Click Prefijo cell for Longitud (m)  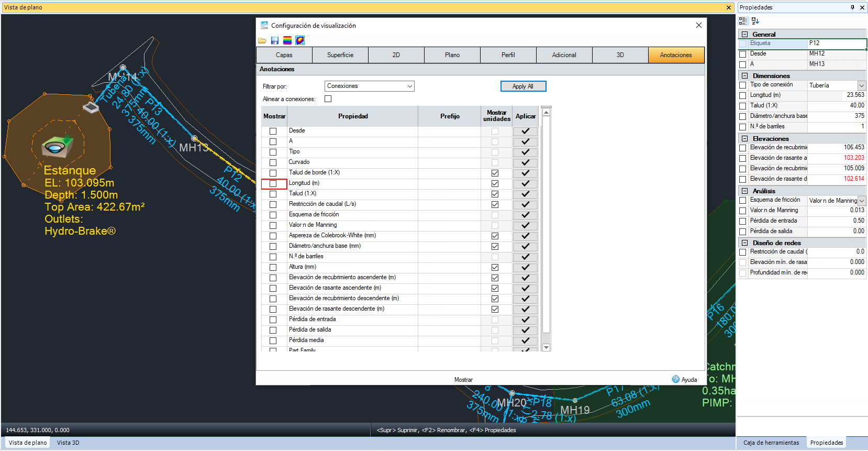click(x=450, y=183)
